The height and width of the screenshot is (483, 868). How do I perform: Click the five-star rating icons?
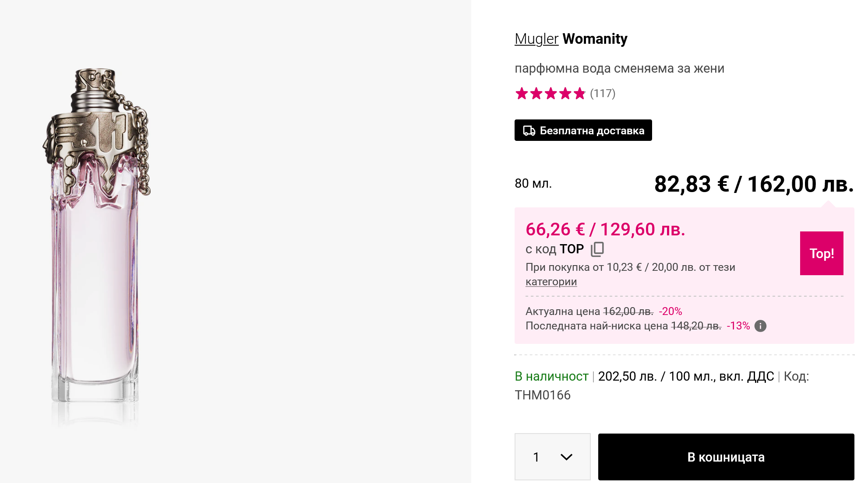(x=550, y=93)
